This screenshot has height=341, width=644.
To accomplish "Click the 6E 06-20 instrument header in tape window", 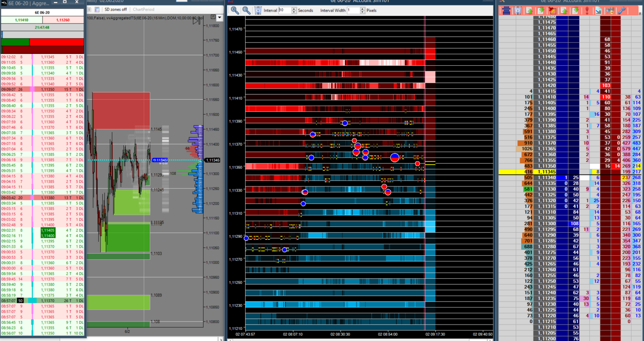I will [x=42, y=12].
